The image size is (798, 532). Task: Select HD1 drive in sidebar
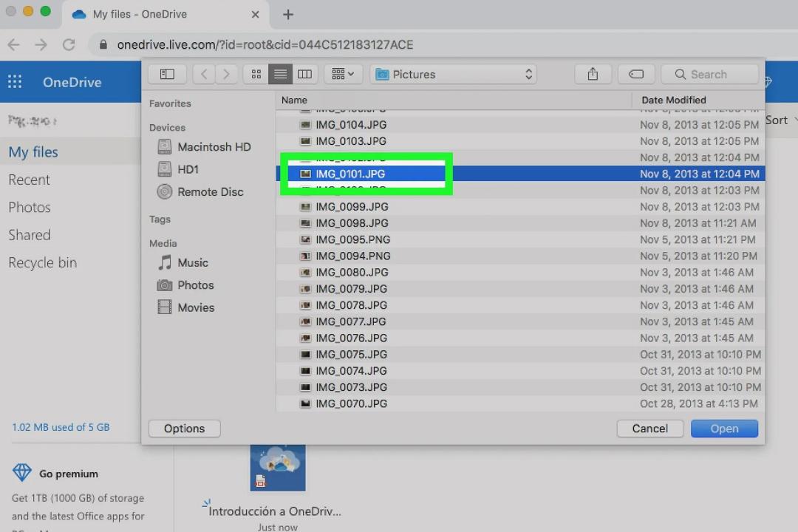pos(178,169)
